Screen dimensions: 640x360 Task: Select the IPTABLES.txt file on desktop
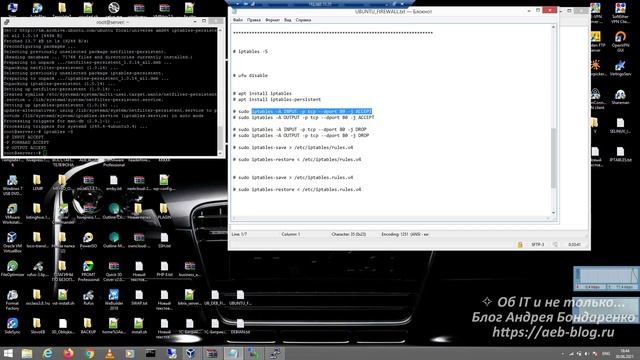620,155
